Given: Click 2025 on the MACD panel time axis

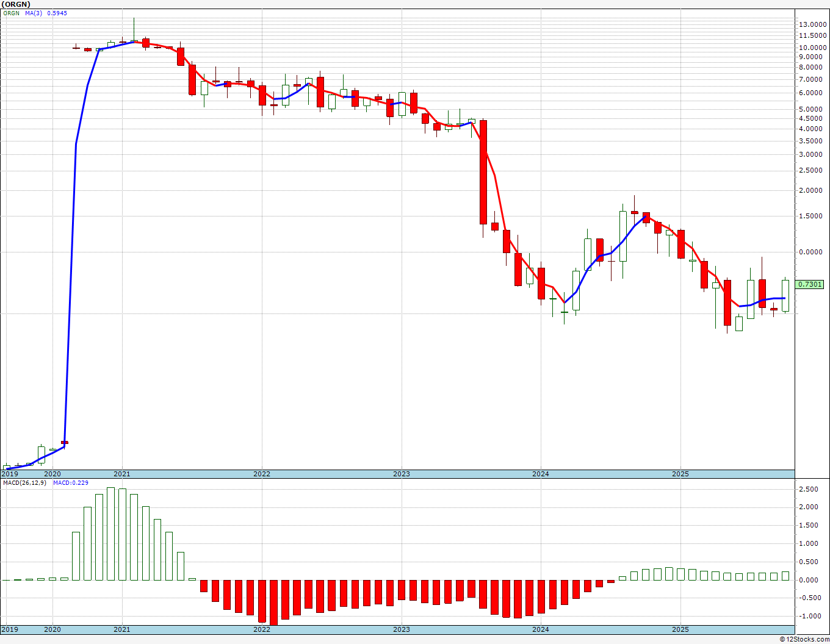Looking at the screenshot, I should 680,629.
